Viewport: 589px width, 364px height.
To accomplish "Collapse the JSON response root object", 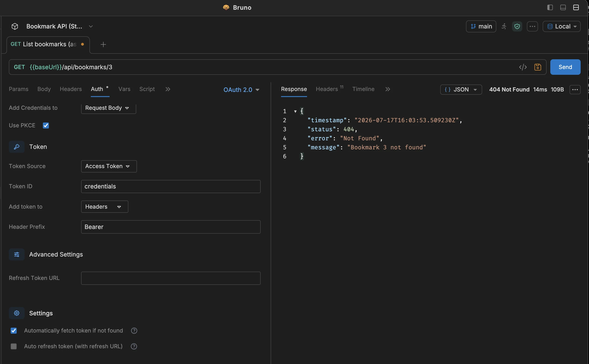I will [x=295, y=111].
